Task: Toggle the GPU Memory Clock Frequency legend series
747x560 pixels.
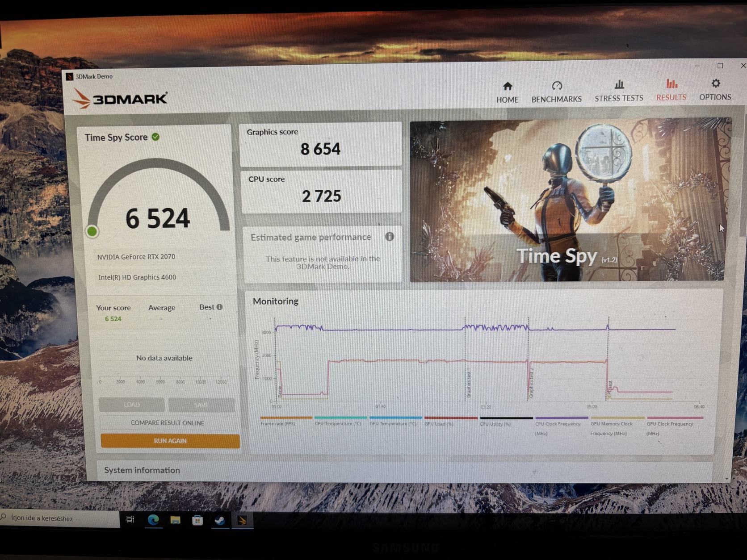Action: (x=617, y=426)
